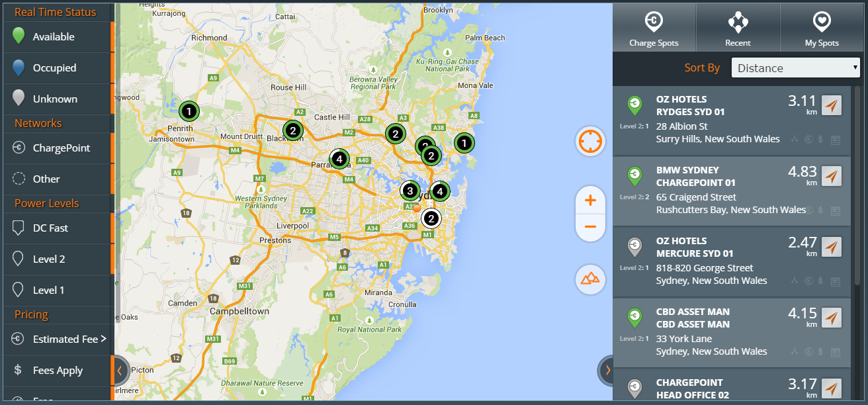Get directions to OZ Hotels Mercure SYD 01
The width and height of the screenshot is (868, 405).
832,247
